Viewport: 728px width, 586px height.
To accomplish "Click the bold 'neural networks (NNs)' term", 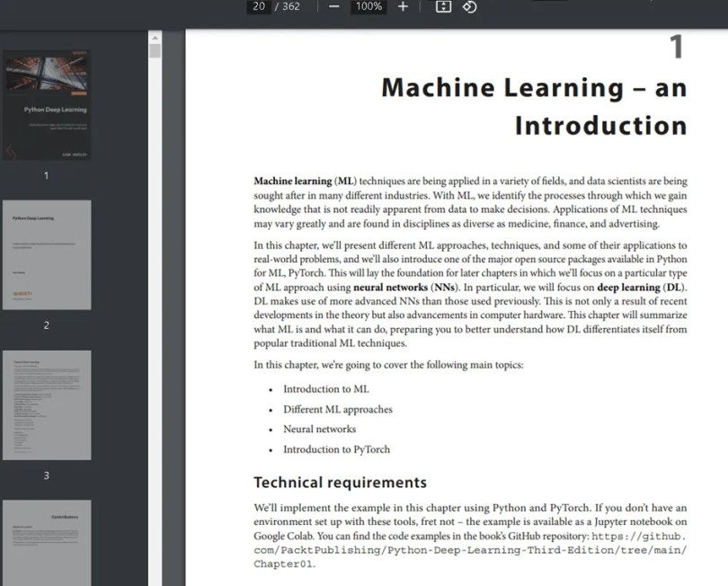I will (x=404, y=288).
